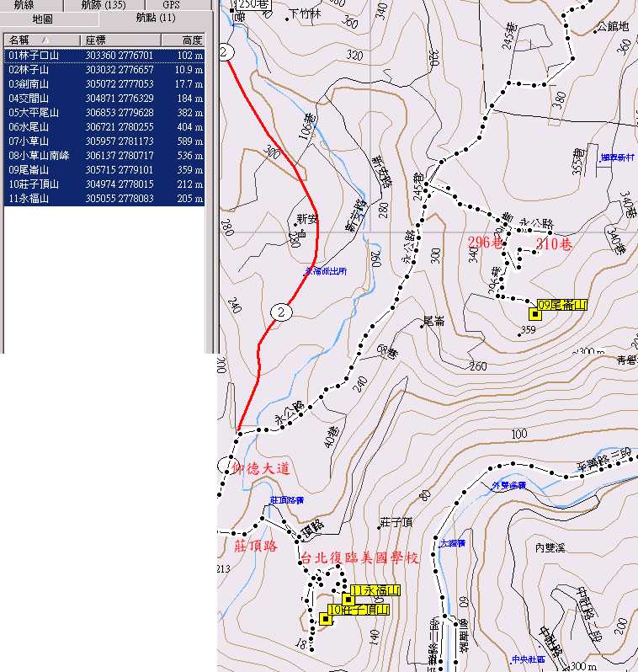This screenshot has width=638, height=672.
Task: Click the 359 spot height on map
Action: click(x=529, y=329)
